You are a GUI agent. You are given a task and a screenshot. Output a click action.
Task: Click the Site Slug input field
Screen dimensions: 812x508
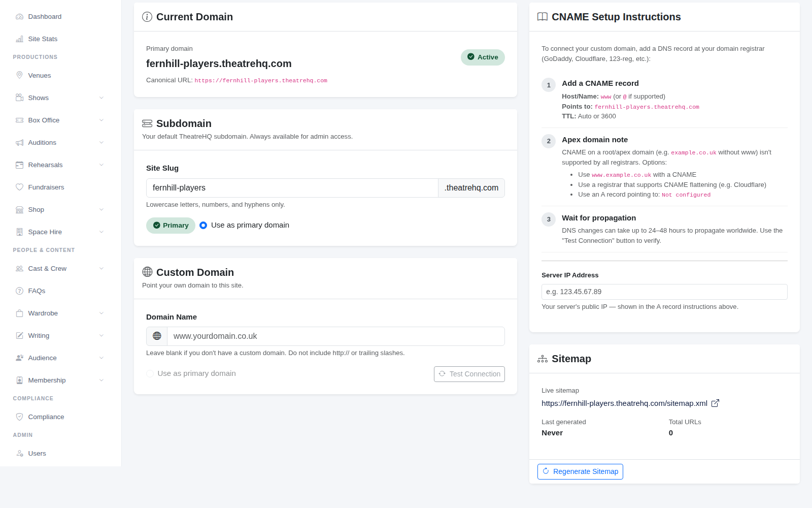tap(292, 188)
